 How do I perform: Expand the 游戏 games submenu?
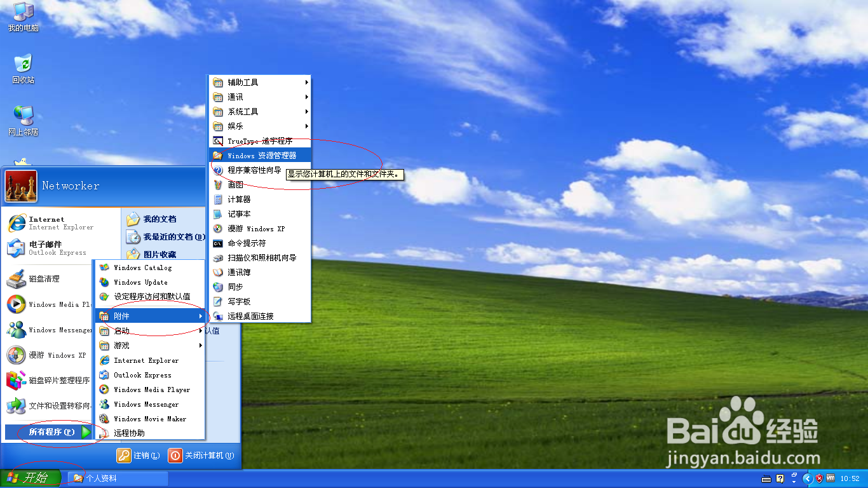[x=150, y=346]
